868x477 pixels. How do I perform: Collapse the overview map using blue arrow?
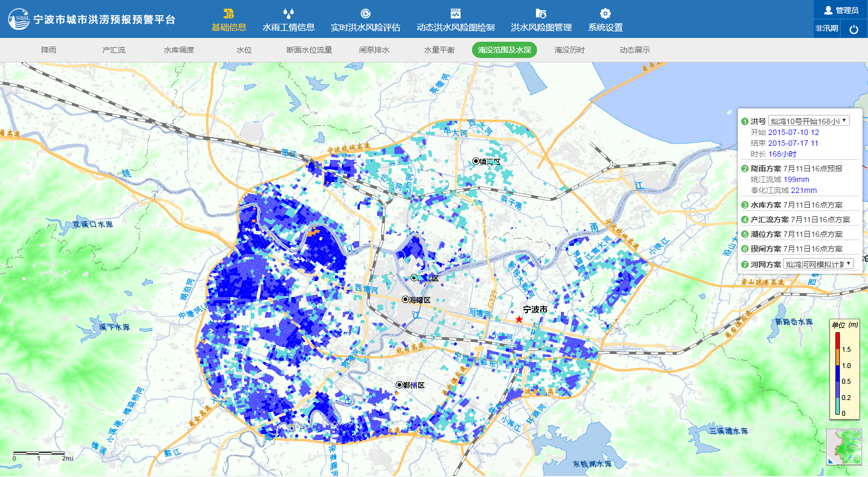tap(831, 461)
